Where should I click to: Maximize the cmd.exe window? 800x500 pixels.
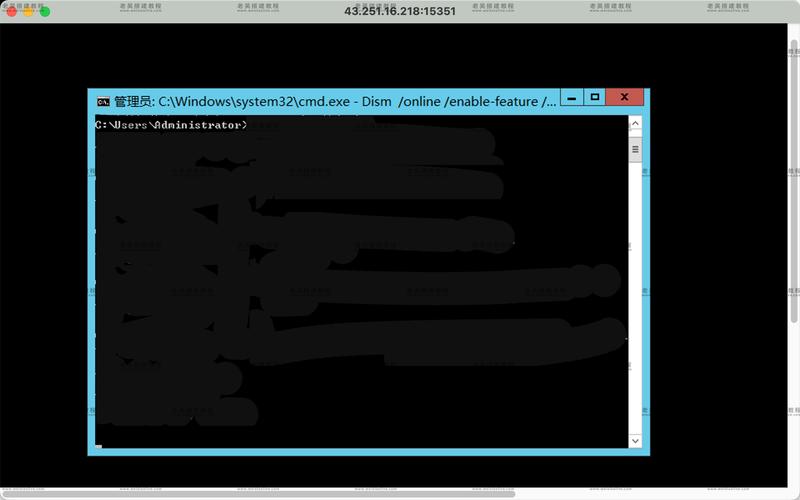[594, 97]
